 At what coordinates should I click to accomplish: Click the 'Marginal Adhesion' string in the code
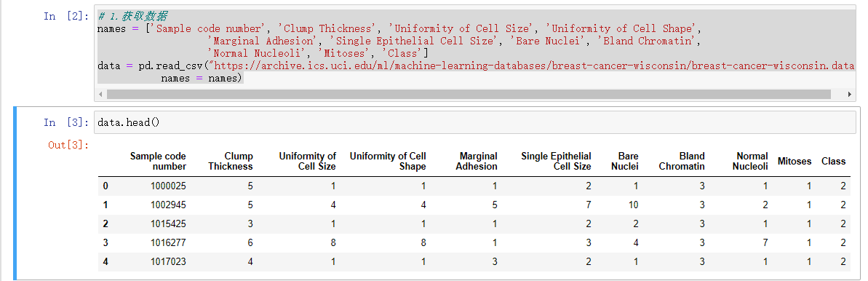[x=264, y=41]
